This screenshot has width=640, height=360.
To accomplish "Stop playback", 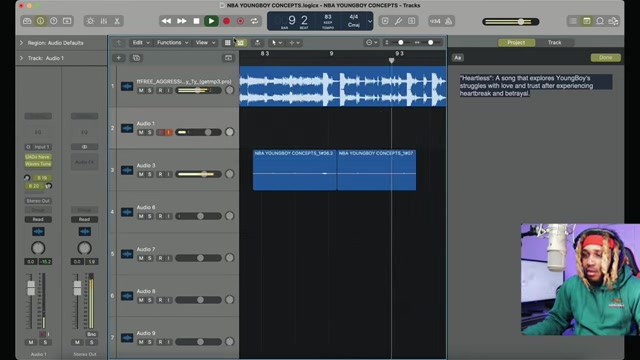I will point(196,21).
